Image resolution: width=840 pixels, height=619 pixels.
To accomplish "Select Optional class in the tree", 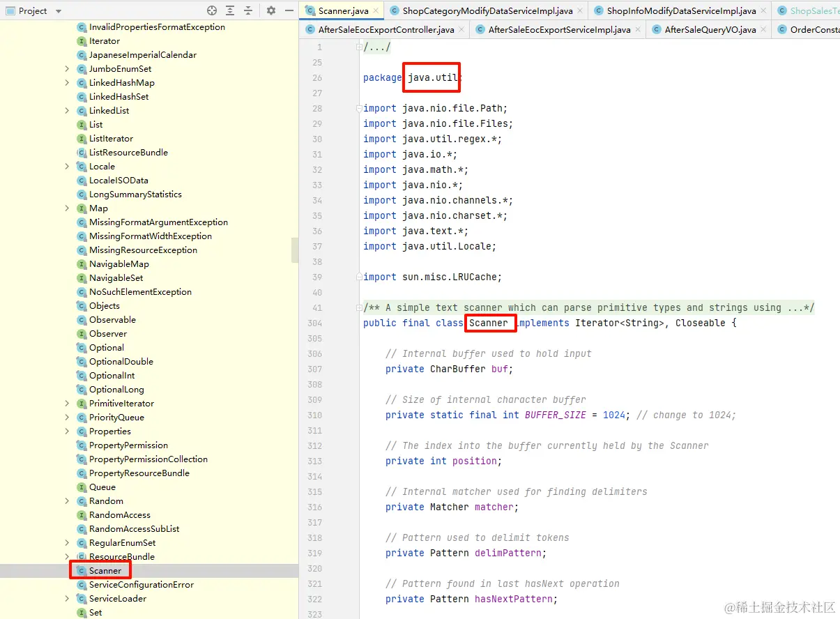I will pyautogui.click(x=106, y=348).
